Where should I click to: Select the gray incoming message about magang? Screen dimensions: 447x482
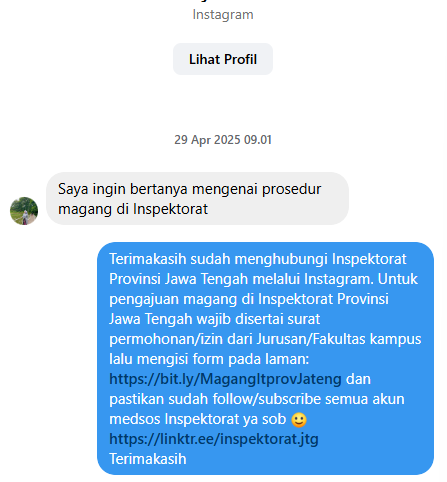click(197, 199)
